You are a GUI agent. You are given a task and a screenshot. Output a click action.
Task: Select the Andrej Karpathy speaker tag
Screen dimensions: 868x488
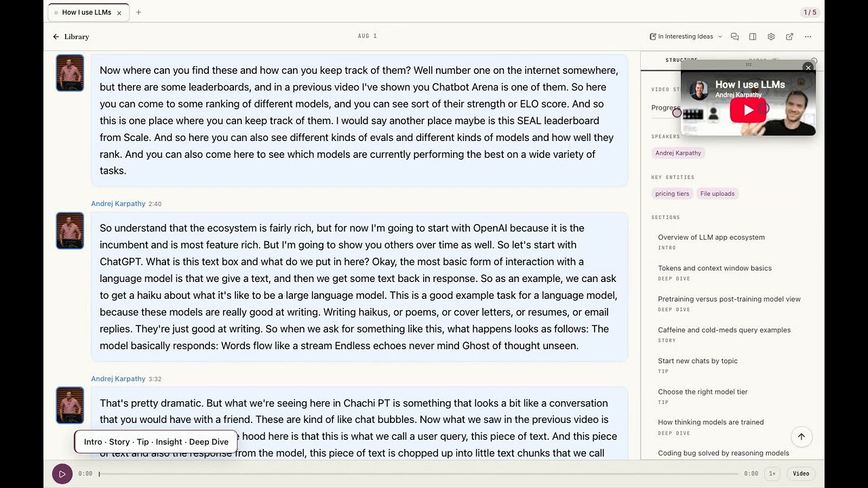(x=678, y=153)
